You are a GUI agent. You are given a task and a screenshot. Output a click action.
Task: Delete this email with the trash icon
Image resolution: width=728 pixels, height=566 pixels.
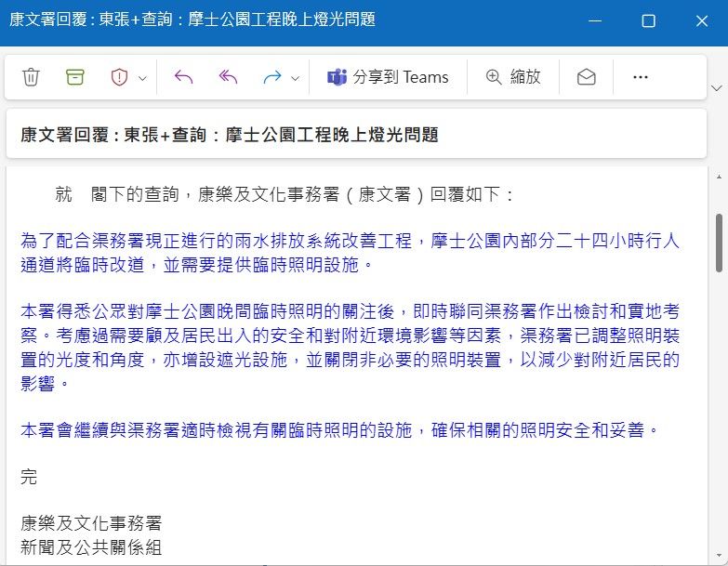(x=31, y=77)
